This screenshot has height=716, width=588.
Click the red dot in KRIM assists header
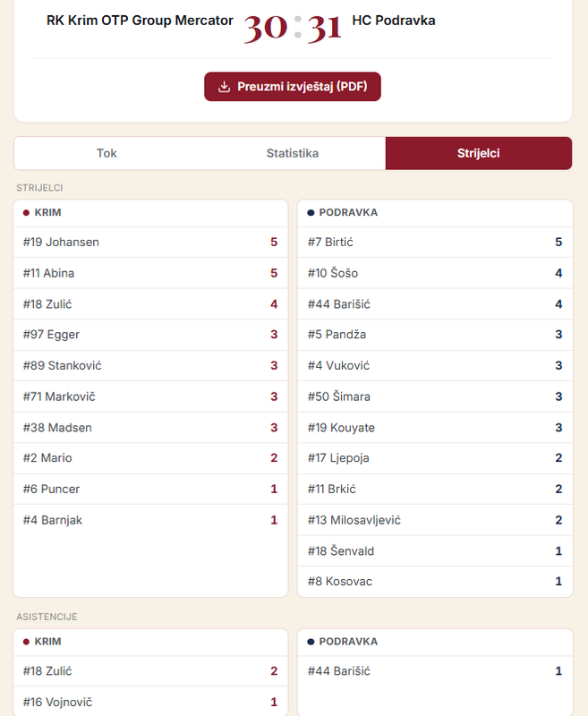(x=26, y=642)
